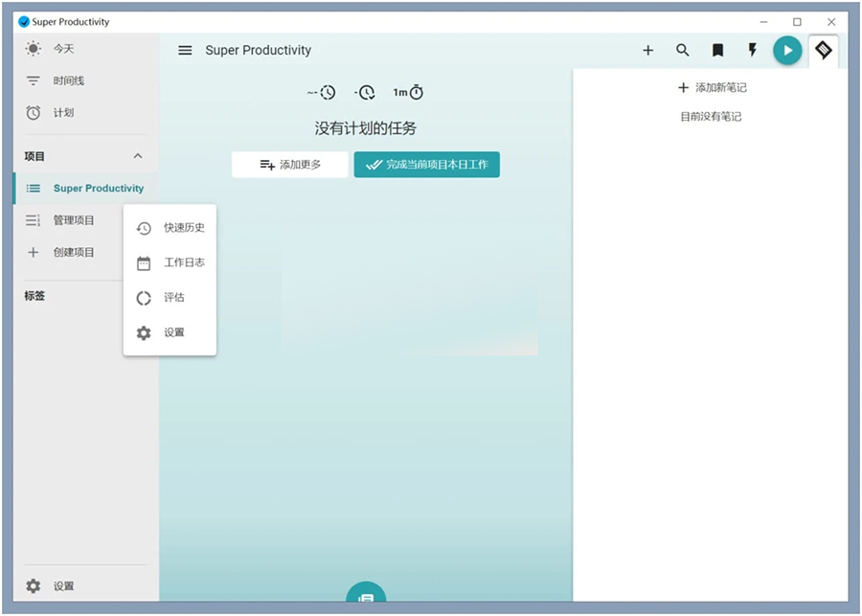The image size is (862, 616).
Task: Click the lightning bolt focus icon
Action: click(x=752, y=51)
